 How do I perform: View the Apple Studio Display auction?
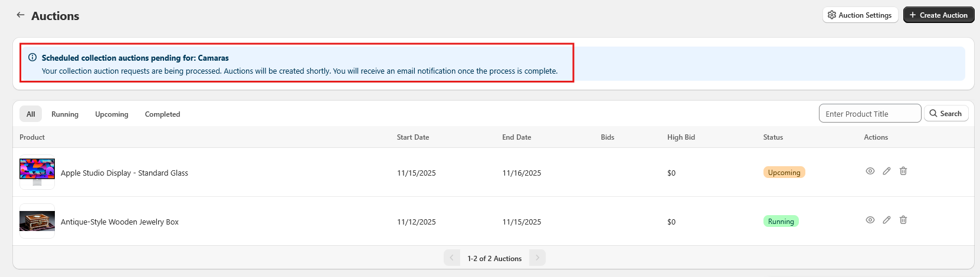click(870, 172)
